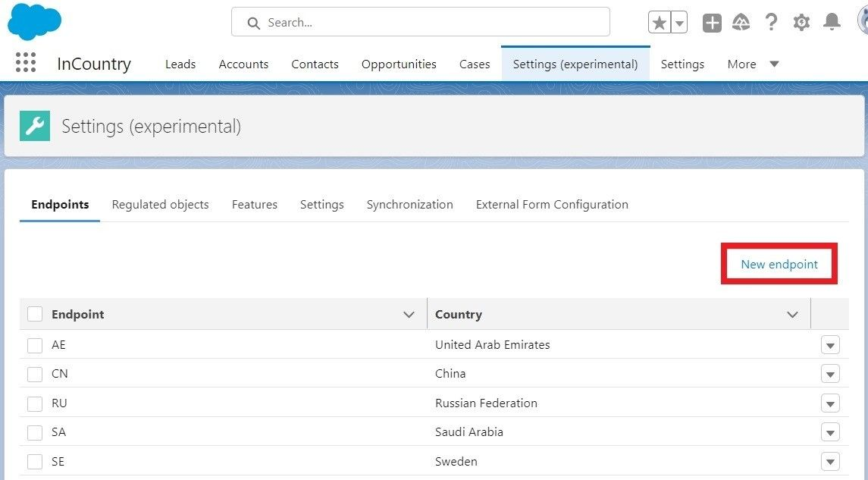Click inside the Search field
The height and width of the screenshot is (480, 868).
[420, 22]
